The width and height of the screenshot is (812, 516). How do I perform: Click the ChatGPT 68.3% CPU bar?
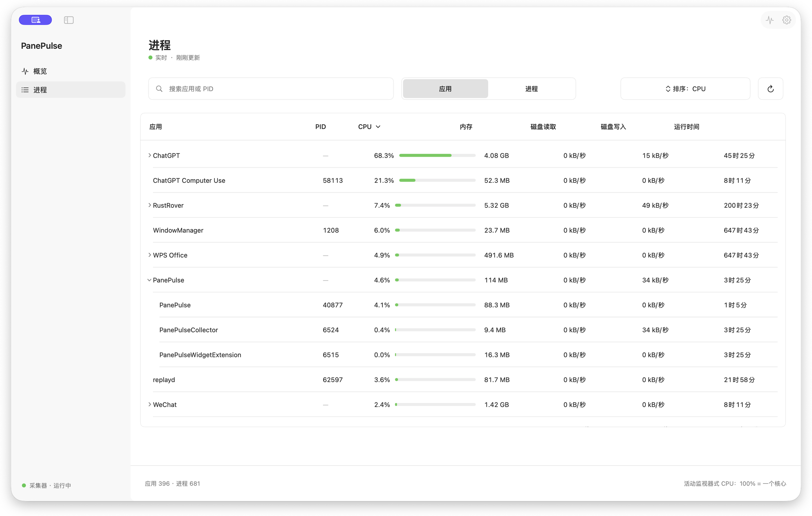(x=437, y=155)
